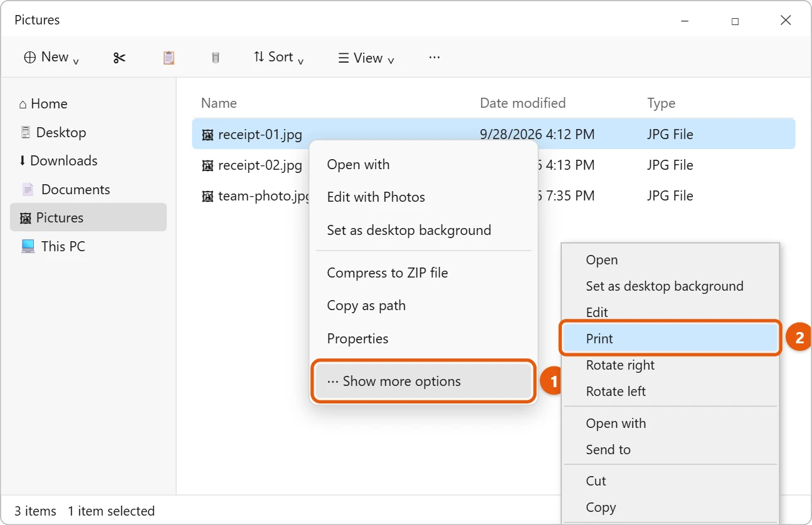Click the Paste clipboard icon in toolbar
This screenshot has width=812, height=525.
tap(169, 58)
